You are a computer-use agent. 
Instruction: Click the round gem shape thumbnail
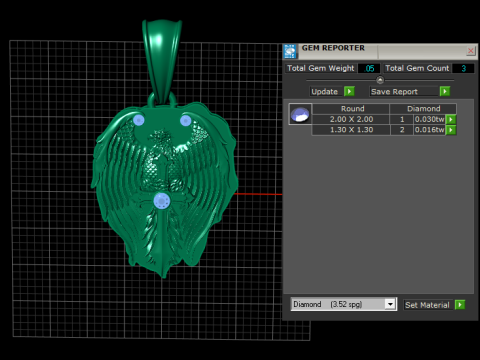point(300,114)
